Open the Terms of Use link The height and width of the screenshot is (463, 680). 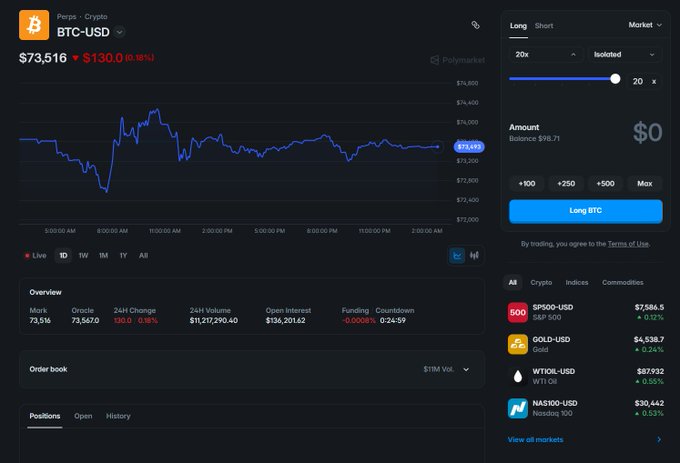pos(628,244)
